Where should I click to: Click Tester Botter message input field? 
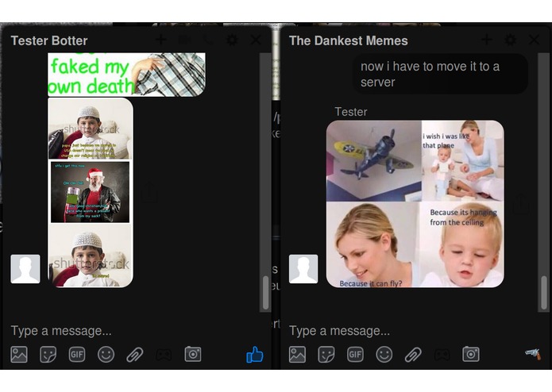tap(133, 331)
